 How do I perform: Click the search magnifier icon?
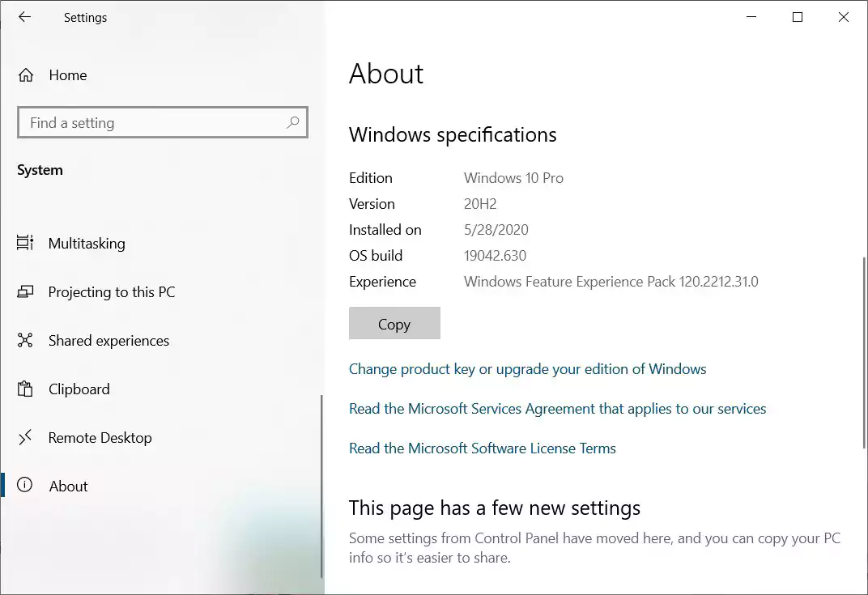[x=293, y=122]
